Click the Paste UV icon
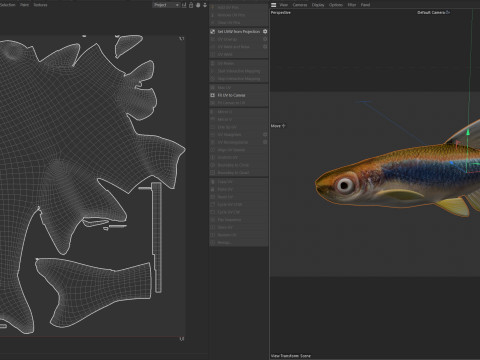 212,189
